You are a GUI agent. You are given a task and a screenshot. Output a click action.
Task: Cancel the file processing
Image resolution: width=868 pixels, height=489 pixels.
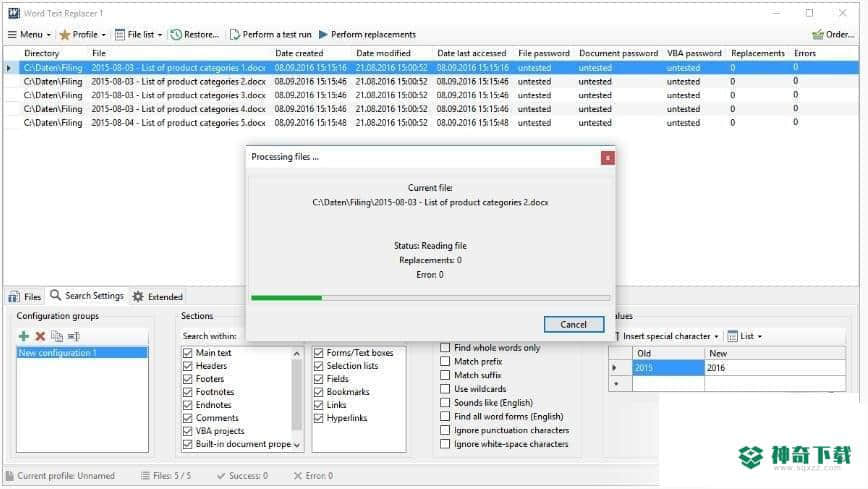[574, 325]
